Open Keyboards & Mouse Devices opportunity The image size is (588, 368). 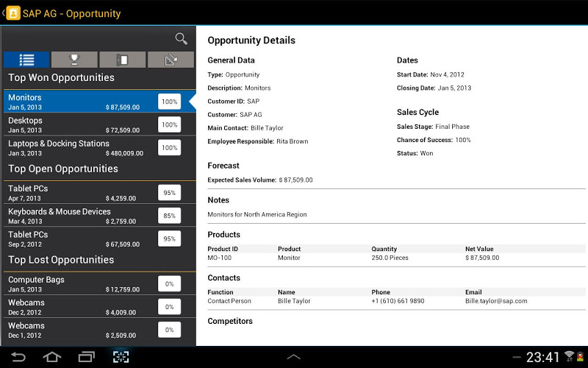[x=99, y=216]
